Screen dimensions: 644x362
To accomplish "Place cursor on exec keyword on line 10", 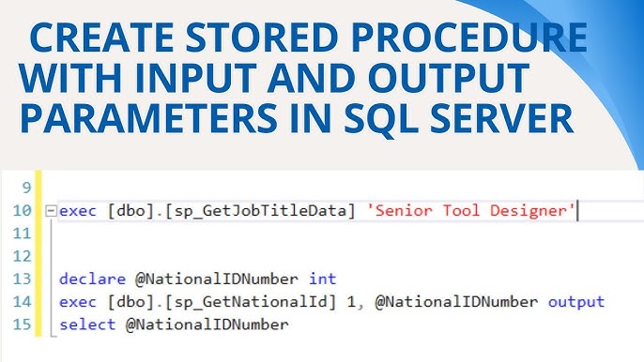I will pos(78,211).
